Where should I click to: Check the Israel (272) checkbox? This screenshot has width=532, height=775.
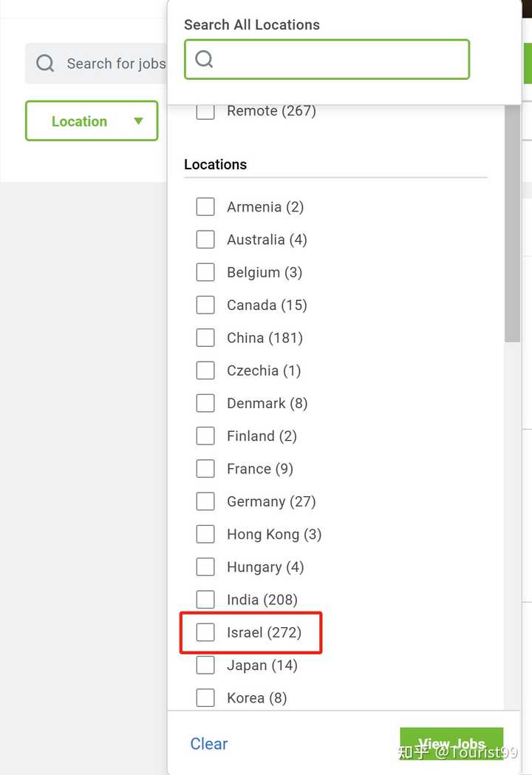(205, 632)
